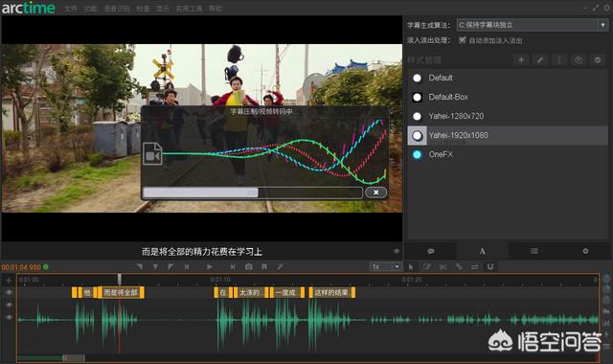Image resolution: width=613 pixels, height=364 pixels.
Task: Select the link chain tool
Action: coord(459,266)
